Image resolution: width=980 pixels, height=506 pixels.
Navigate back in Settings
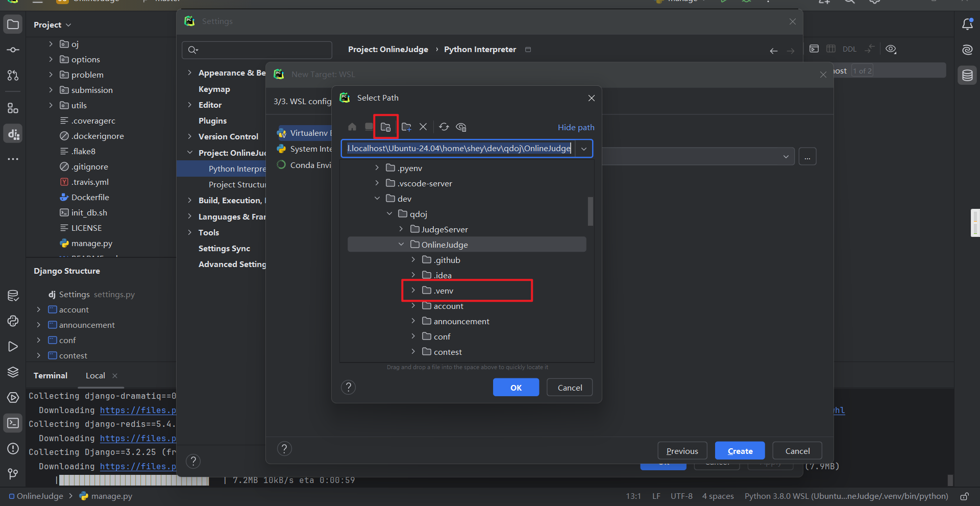tap(774, 51)
